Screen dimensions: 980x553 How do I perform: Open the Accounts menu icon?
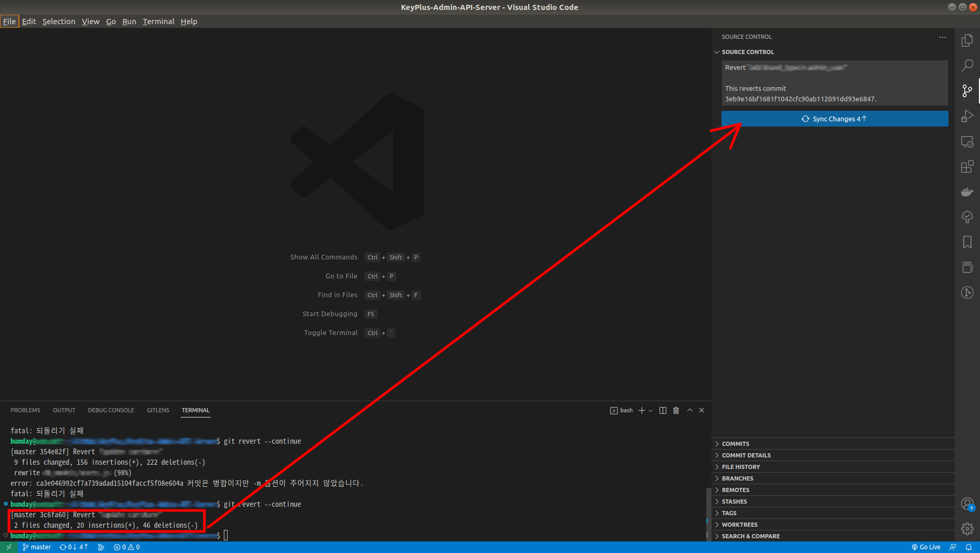[x=967, y=504]
